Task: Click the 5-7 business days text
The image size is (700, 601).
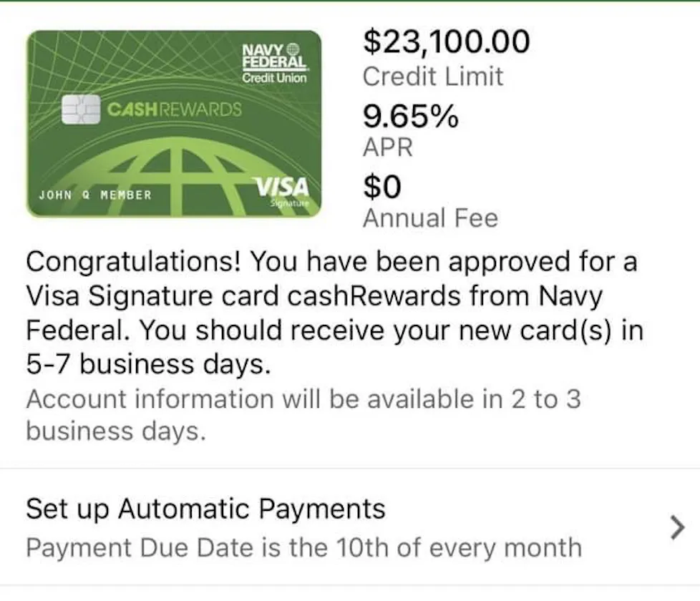Action: [148, 364]
